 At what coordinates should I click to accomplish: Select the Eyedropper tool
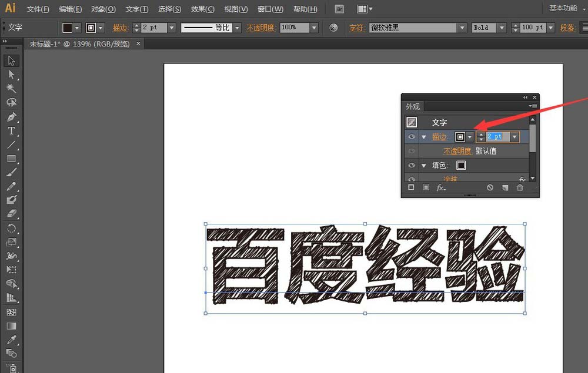pos(11,340)
